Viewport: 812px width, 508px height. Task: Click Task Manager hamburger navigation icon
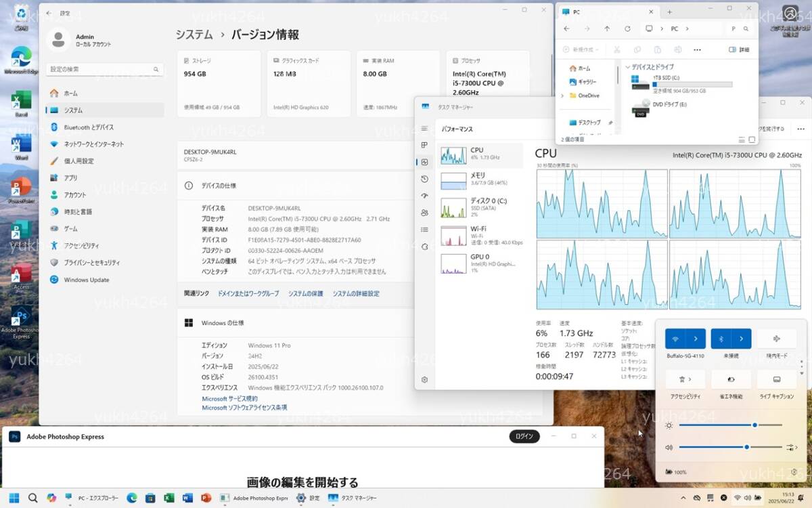point(424,128)
